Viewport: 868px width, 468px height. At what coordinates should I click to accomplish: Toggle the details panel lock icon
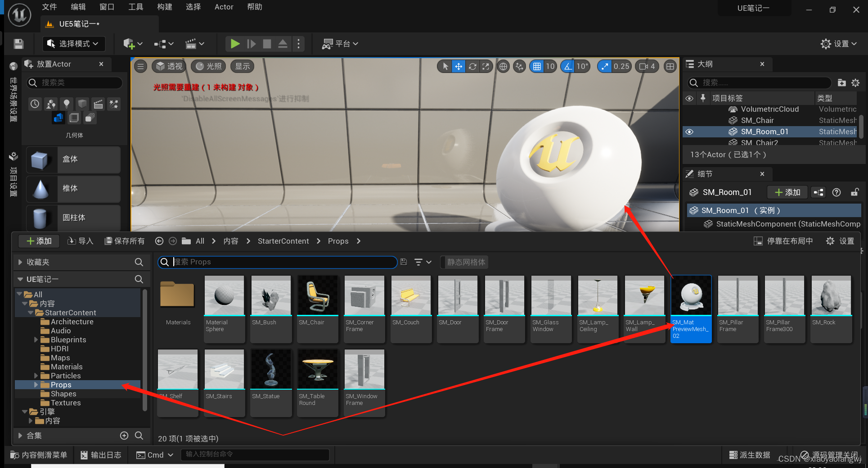[x=855, y=193]
